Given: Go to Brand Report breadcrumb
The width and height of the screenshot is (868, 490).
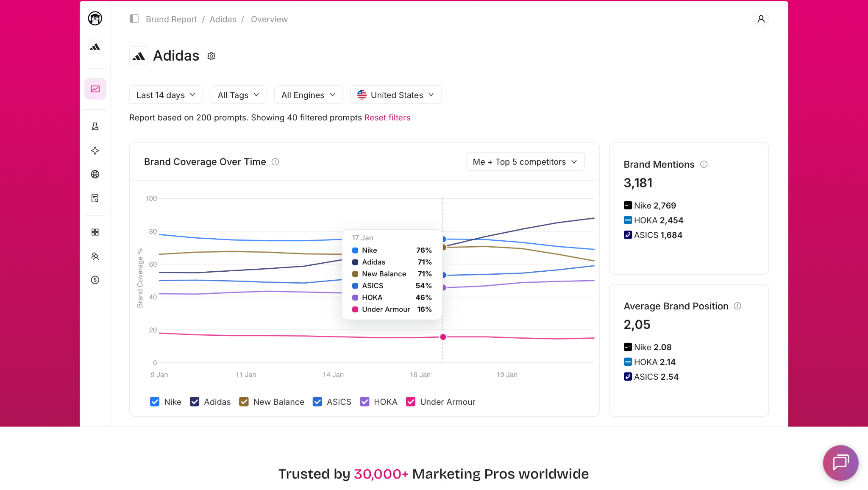Looking at the screenshot, I should coord(171,19).
